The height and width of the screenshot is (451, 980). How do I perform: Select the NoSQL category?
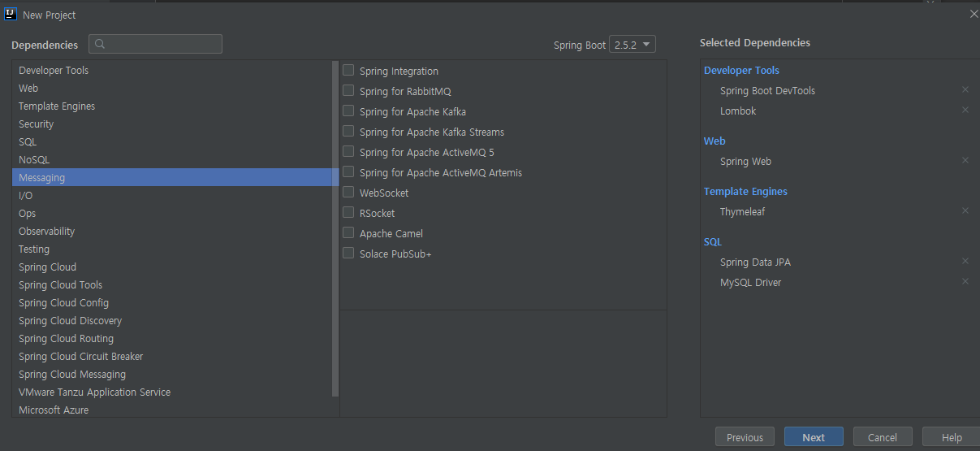pos(172,160)
